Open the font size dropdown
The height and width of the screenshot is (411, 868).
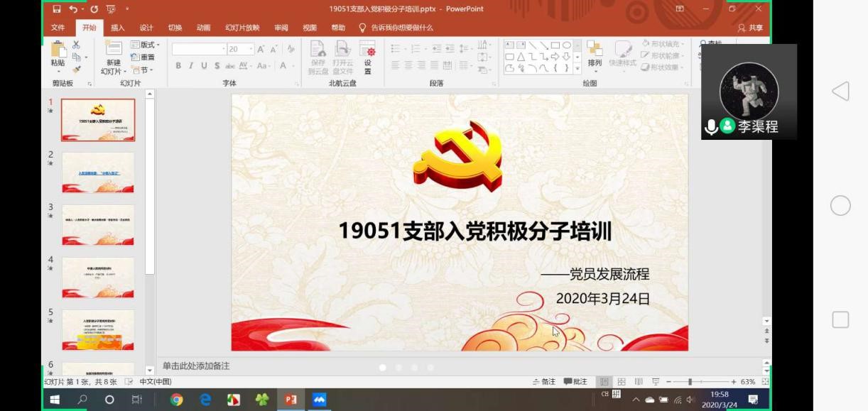click(251, 49)
